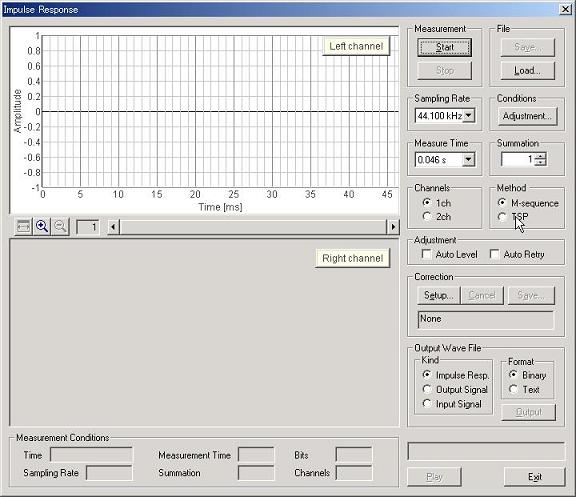Open Correction Setup dialog

point(439,295)
